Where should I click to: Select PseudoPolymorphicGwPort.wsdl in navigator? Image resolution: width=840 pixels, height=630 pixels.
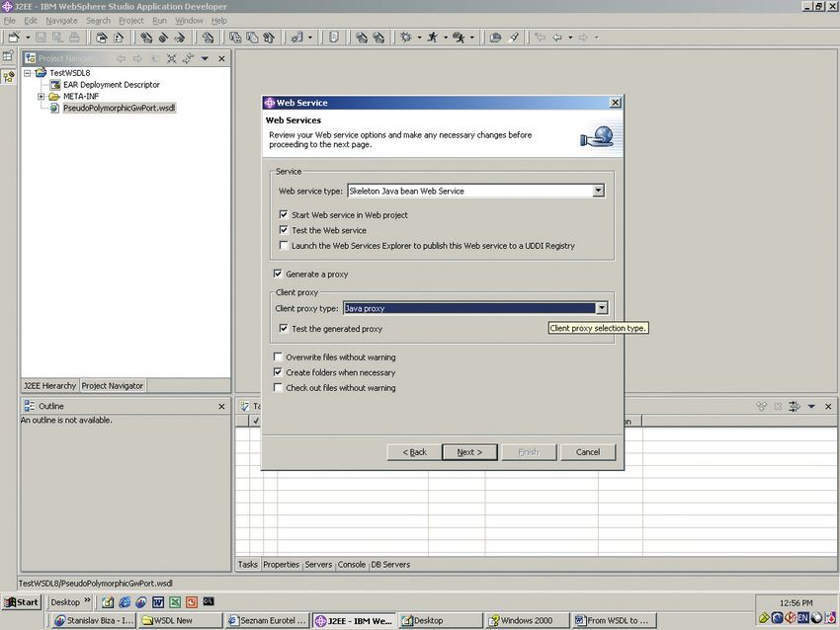pos(119,108)
